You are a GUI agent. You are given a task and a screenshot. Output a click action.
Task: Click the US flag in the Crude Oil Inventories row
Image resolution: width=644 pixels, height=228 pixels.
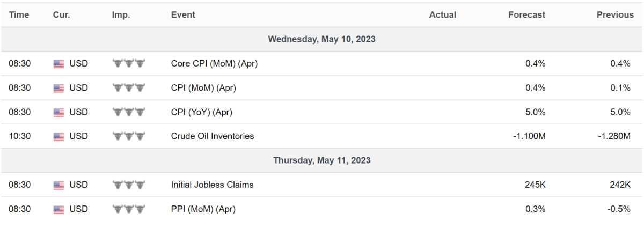[58, 137]
